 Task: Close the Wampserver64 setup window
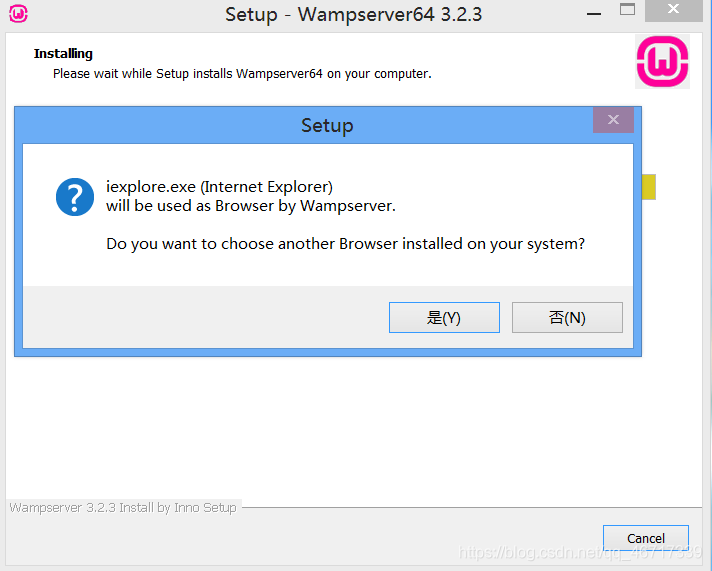673,10
